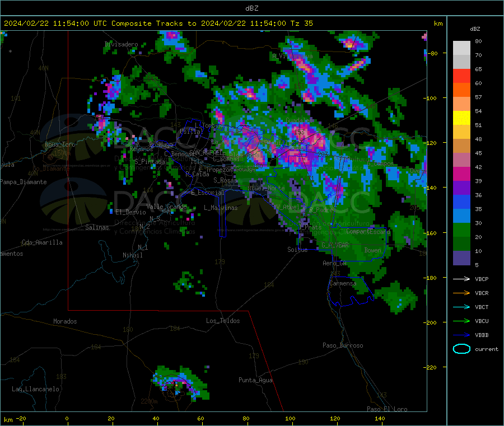
Task: Click the 'Guadales' map label
Action: [x=299, y=120]
